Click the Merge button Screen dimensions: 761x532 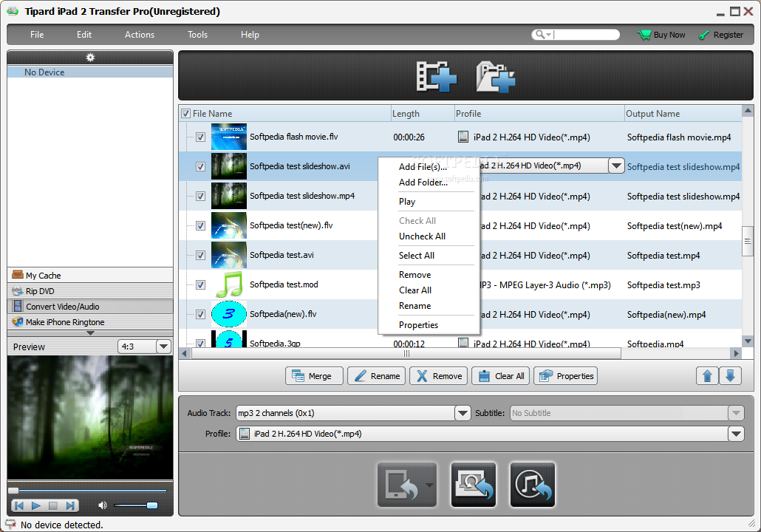click(314, 375)
